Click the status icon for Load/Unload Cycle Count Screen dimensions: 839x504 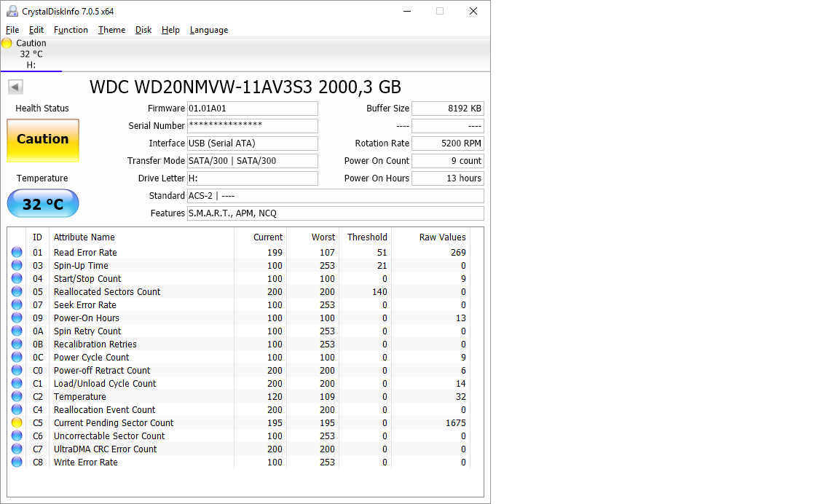[17, 383]
